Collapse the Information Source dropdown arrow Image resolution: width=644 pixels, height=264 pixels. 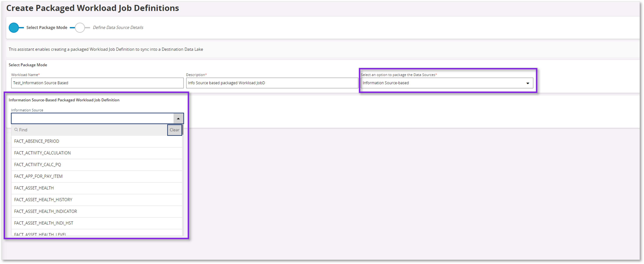click(x=178, y=118)
